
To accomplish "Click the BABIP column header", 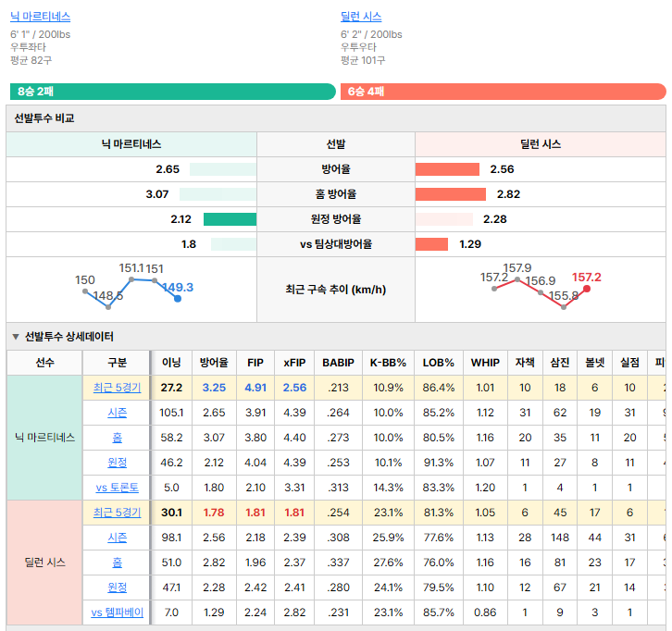I will pyautogui.click(x=338, y=363).
